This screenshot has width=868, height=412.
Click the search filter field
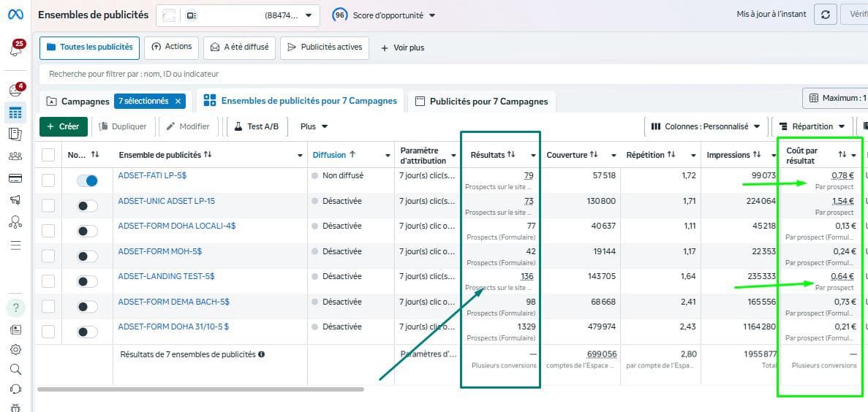click(x=453, y=74)
